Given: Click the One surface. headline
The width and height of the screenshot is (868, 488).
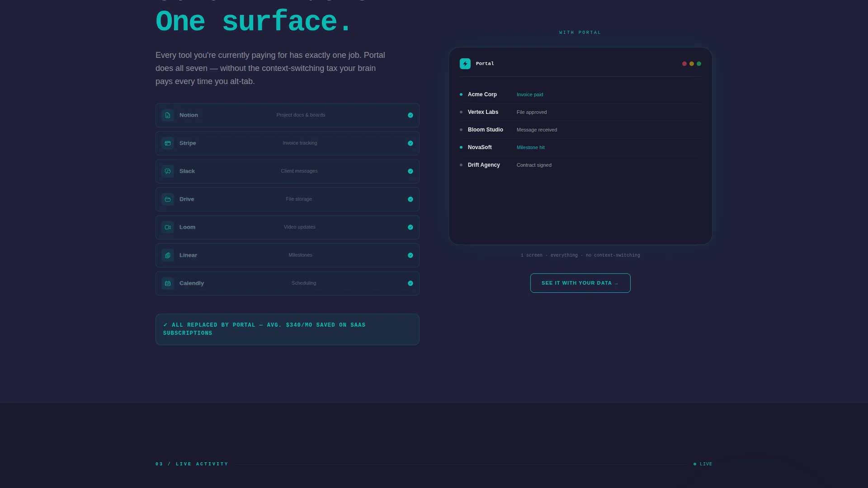Looking at the screenshot, I should pyautogui.click(x=253, y=22).
